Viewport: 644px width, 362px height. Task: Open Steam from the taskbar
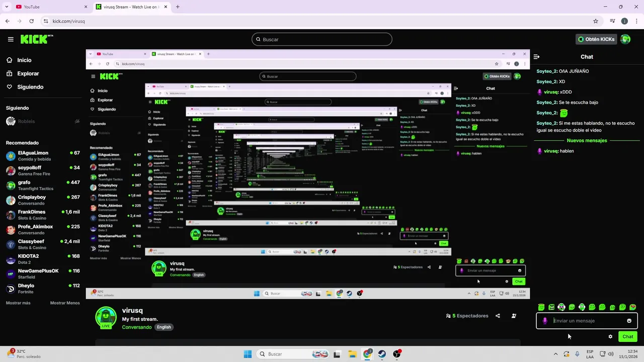pyautogui.click(x=382, y=354)
